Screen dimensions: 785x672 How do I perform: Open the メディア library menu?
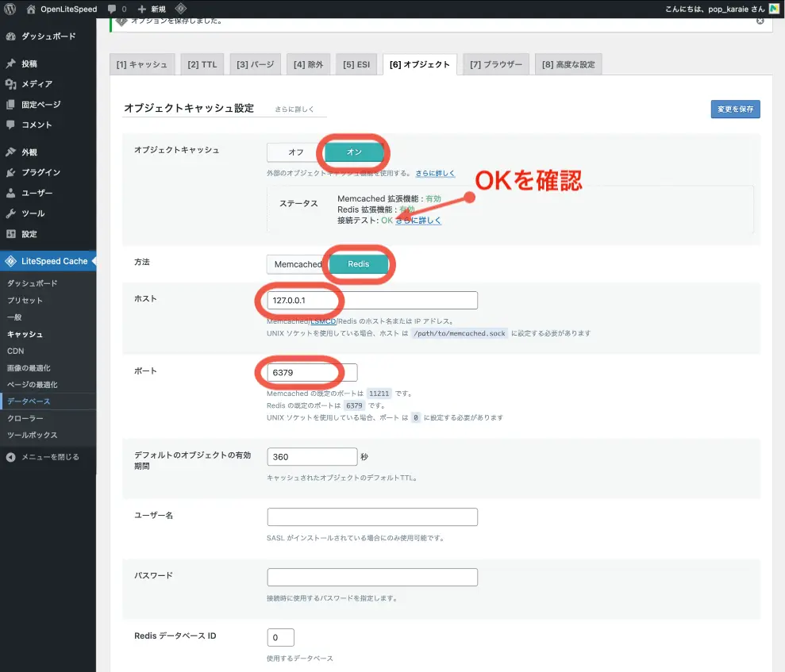pyautogui.click(x=48, y=84)
